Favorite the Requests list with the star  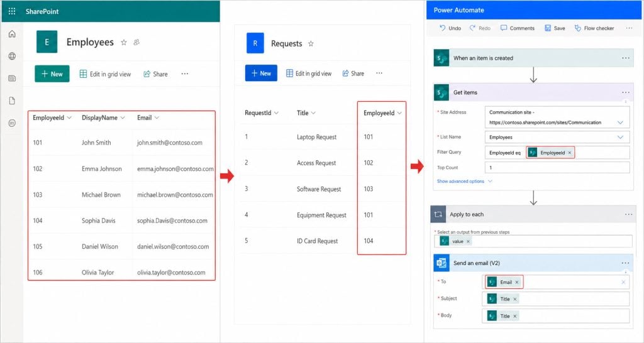311,43
